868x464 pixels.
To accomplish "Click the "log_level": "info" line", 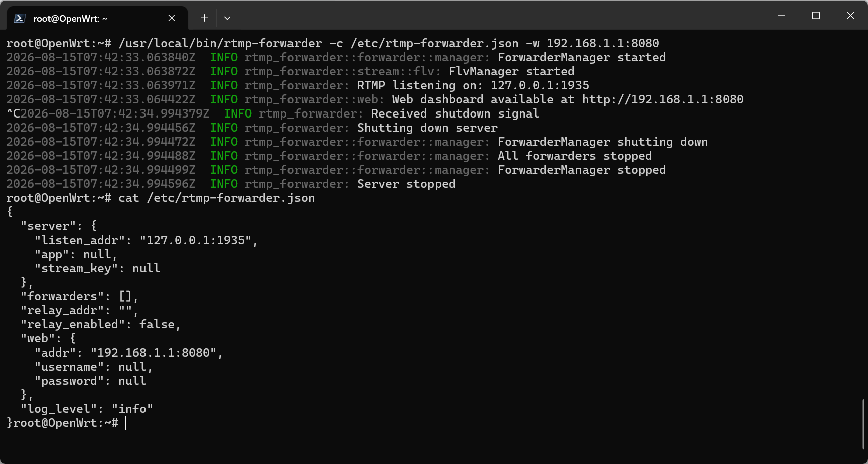I will [x=86, y=409].
